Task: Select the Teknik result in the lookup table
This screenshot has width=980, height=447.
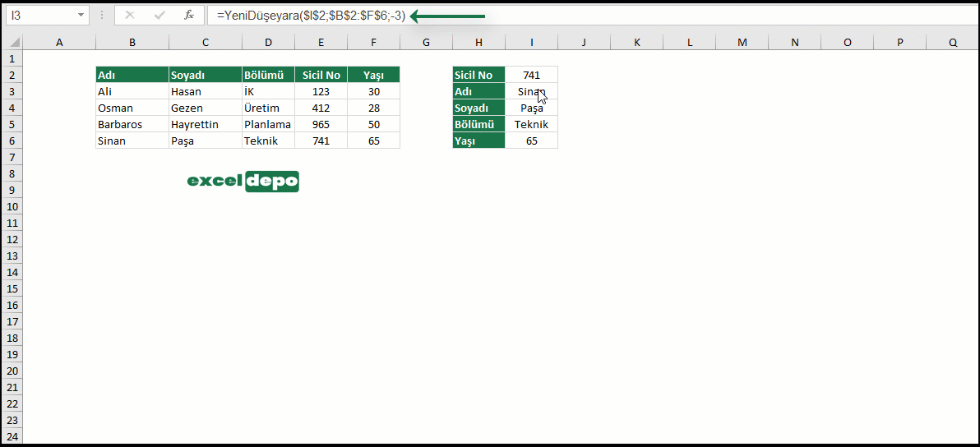Action: tap(531, 124)
